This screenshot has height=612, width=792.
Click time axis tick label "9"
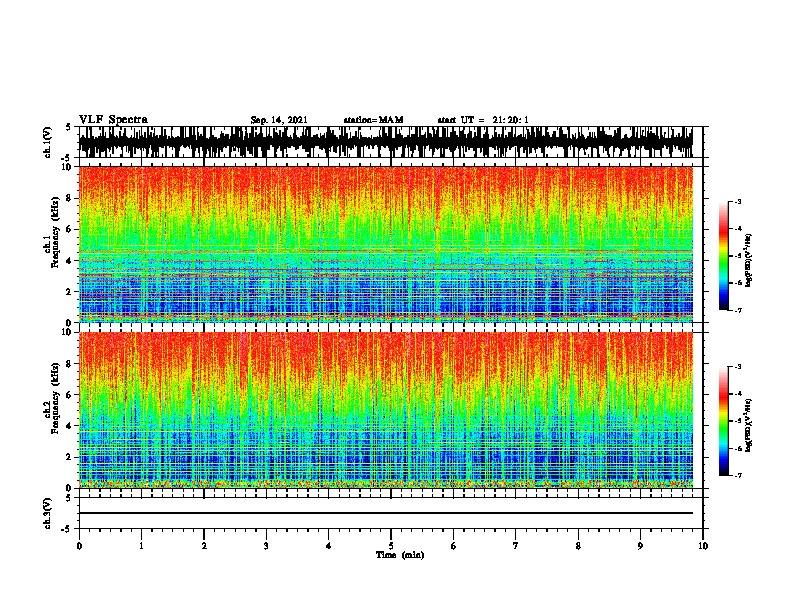640,546
